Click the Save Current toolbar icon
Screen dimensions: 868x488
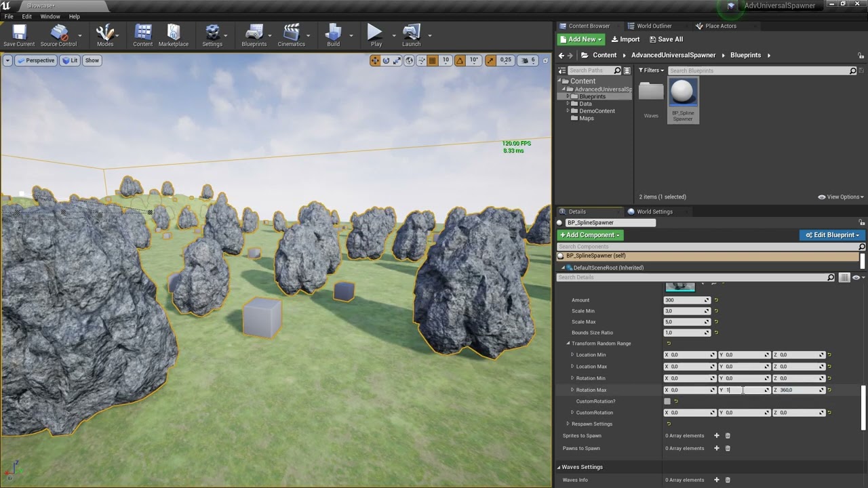coord(19,35)
